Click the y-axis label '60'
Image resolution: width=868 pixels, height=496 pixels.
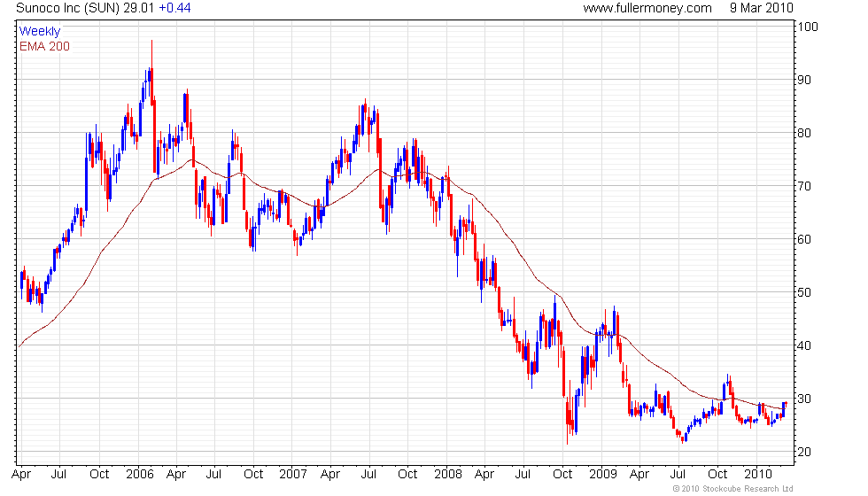(x=804, y=239)
